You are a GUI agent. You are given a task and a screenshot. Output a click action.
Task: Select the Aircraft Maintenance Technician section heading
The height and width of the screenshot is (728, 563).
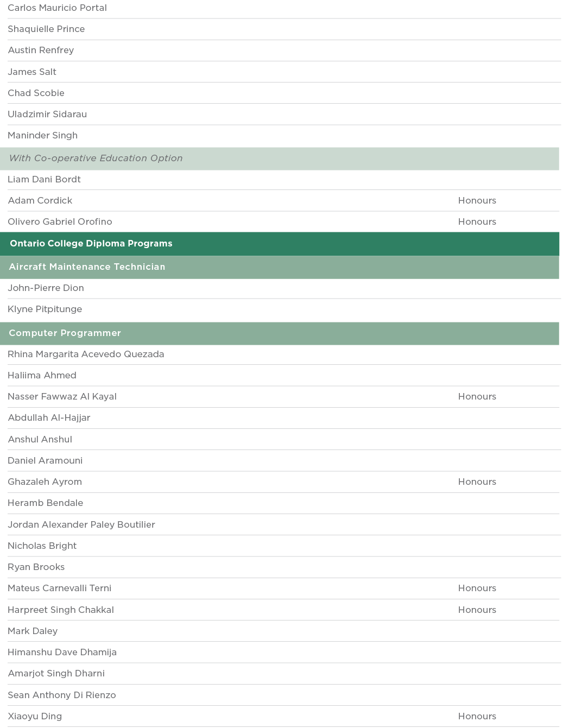pos(87,267)
